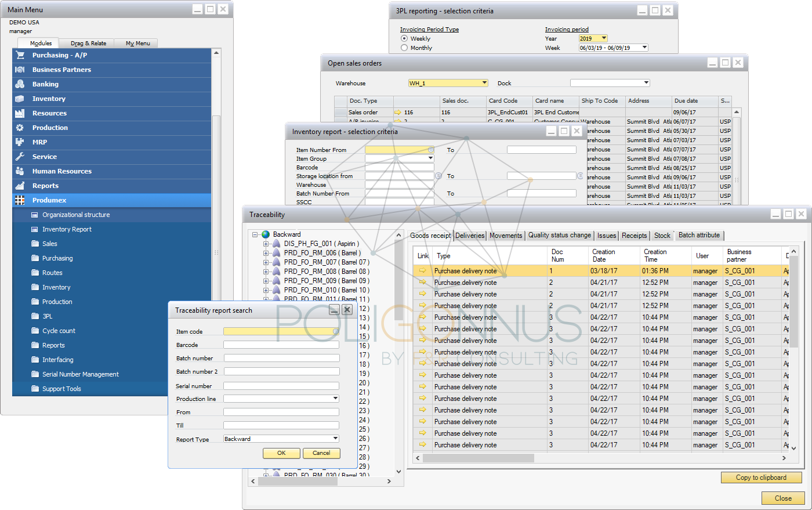812x510 pixels.
Task: Click the link arrow on the first Purchase delivery note
Action: point(423,270)
